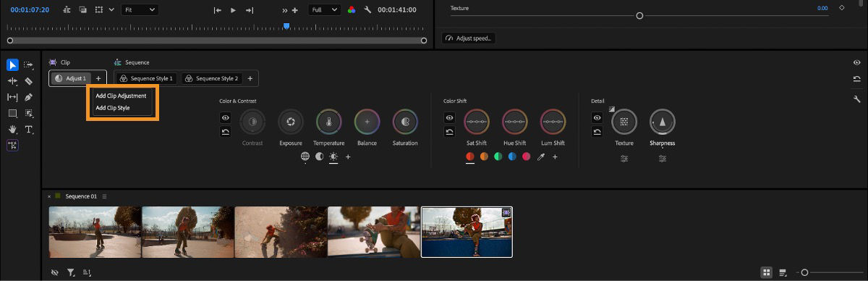Select the Adjust 1 tab
The image size is (868, 281).
point(70,78)
